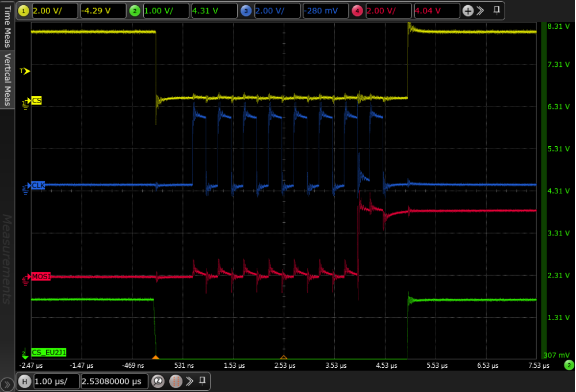Toggle channel 3 blue button
The width and height of the screenshot is (576, 392).
[246, 11]
